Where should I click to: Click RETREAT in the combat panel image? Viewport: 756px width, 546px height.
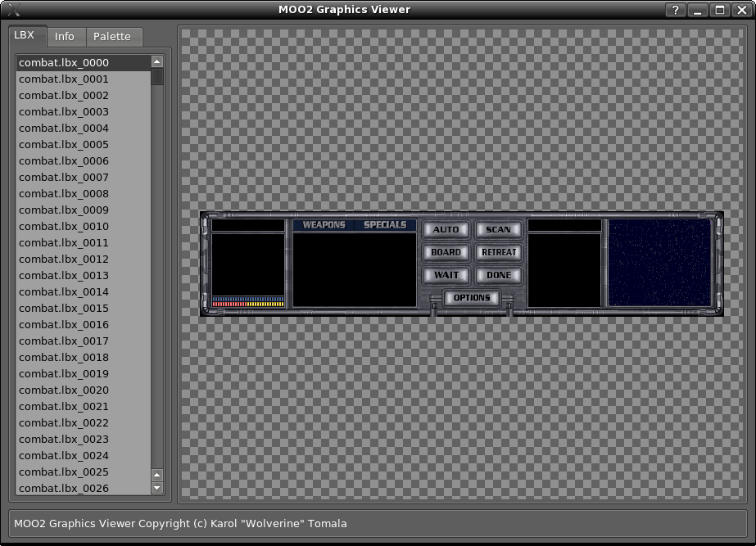tap(499, 252)
